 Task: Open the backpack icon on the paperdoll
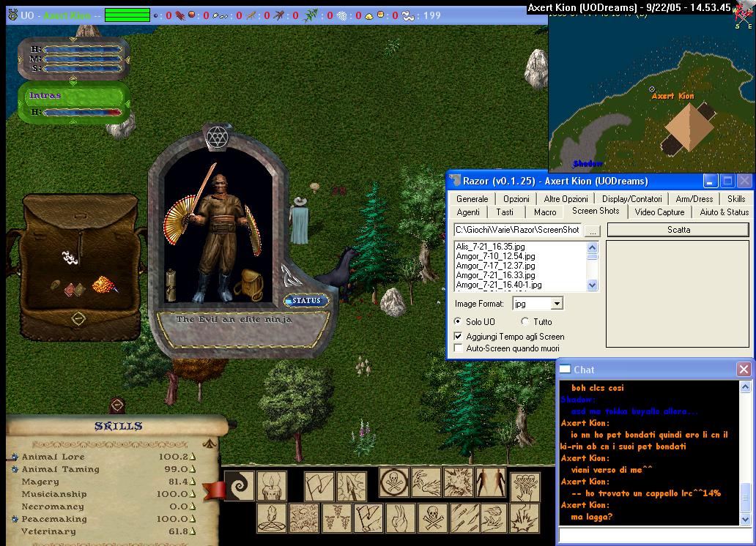(x=249, y=285)
